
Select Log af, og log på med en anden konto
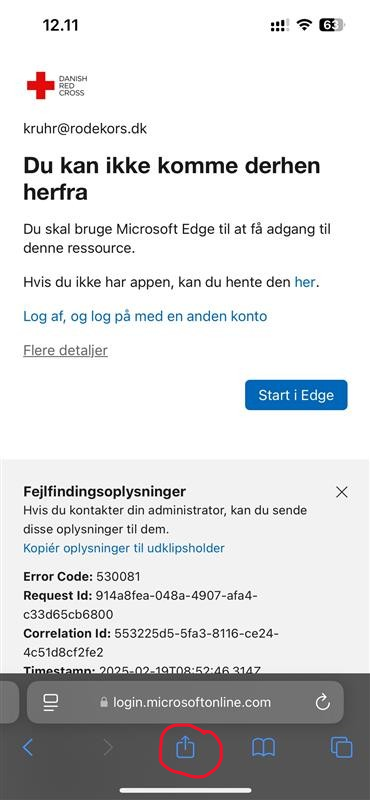point(145,316)
